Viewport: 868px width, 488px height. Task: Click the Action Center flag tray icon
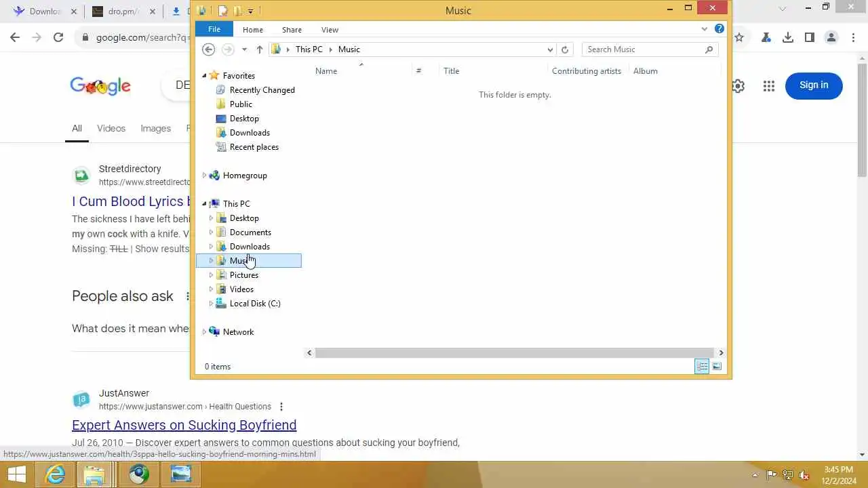772,475
